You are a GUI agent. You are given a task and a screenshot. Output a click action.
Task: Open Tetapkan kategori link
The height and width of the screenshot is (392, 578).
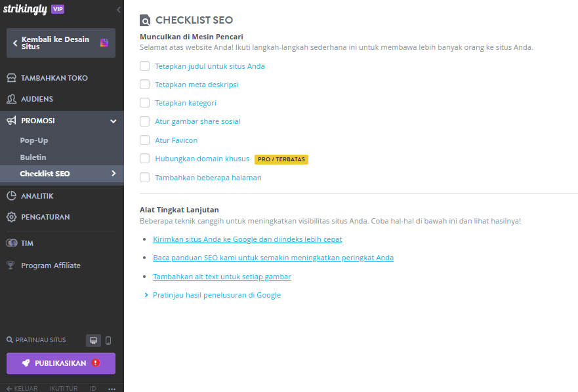click(186, 103)
